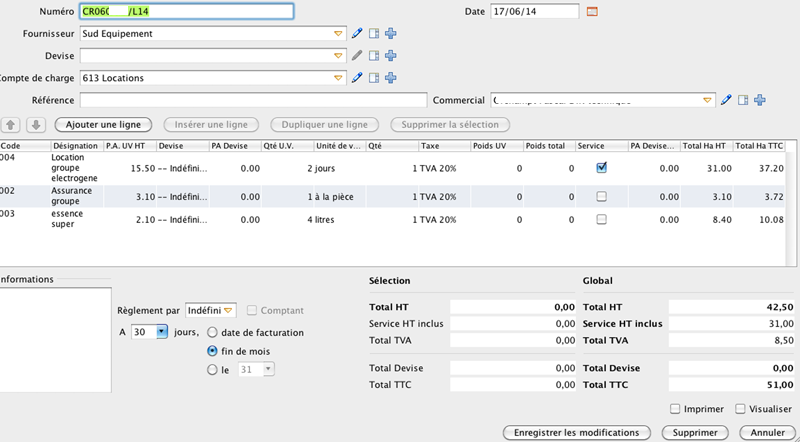
Task: Enable the Imprimer checkbox
Action: [675, 409]
